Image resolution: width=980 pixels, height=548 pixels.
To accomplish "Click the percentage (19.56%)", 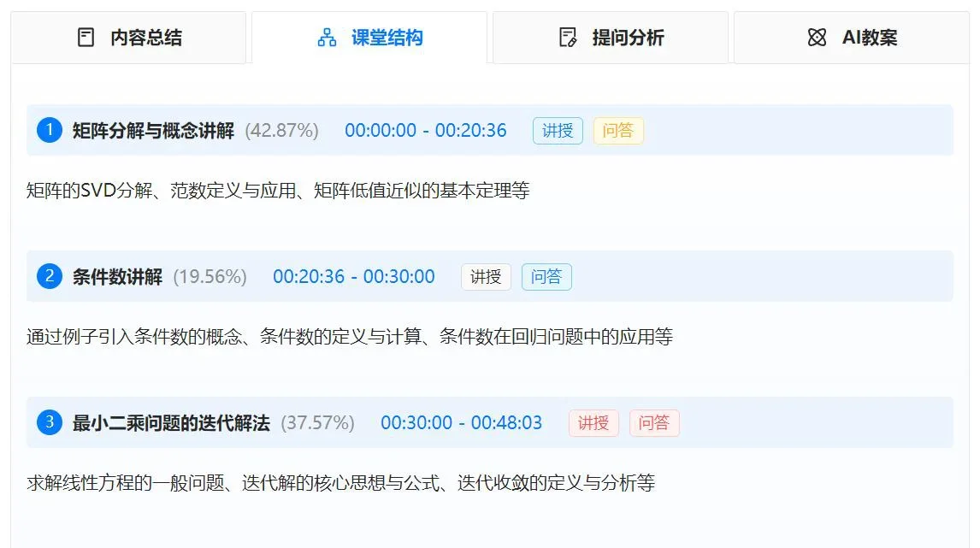I will click(210, 277).
